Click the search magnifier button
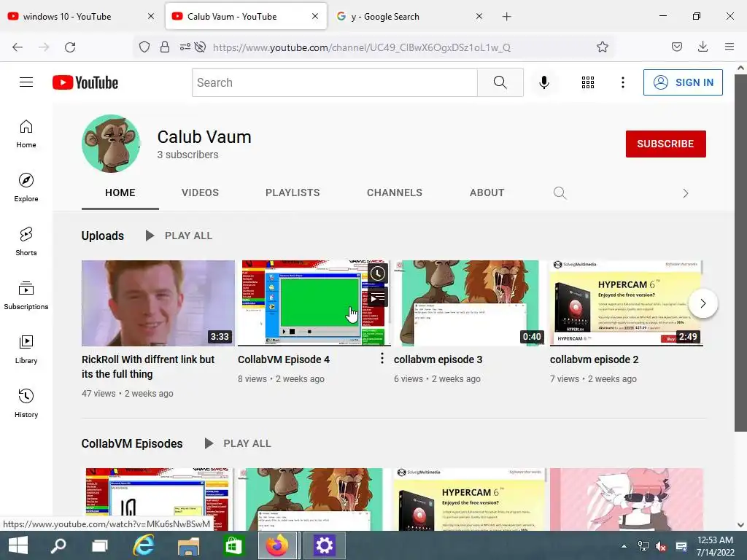Viewport: 747px width, 560px height. click(x=500, y=82)
